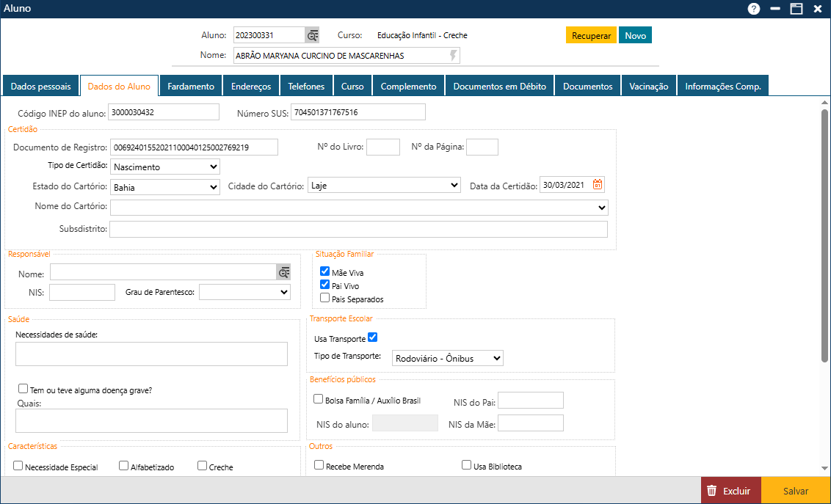Click the Aluno code field 202300331

tap(269, 35)
